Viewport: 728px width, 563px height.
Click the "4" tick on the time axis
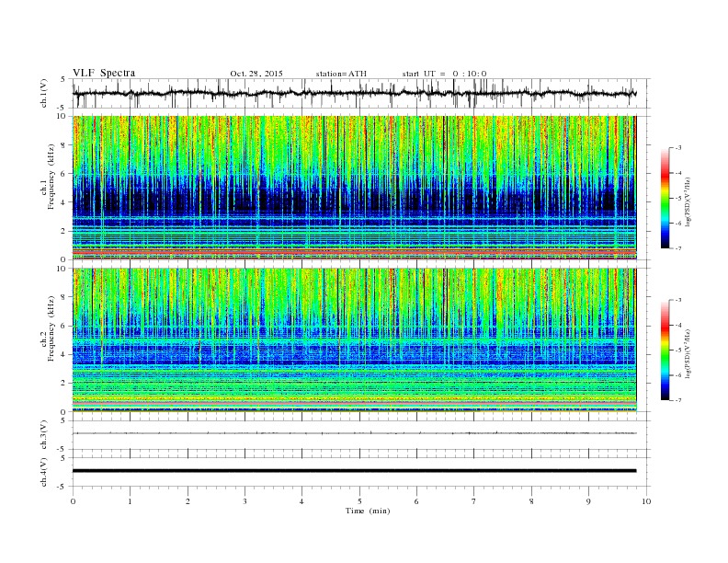pyautogui.click(x=301, y=501)
